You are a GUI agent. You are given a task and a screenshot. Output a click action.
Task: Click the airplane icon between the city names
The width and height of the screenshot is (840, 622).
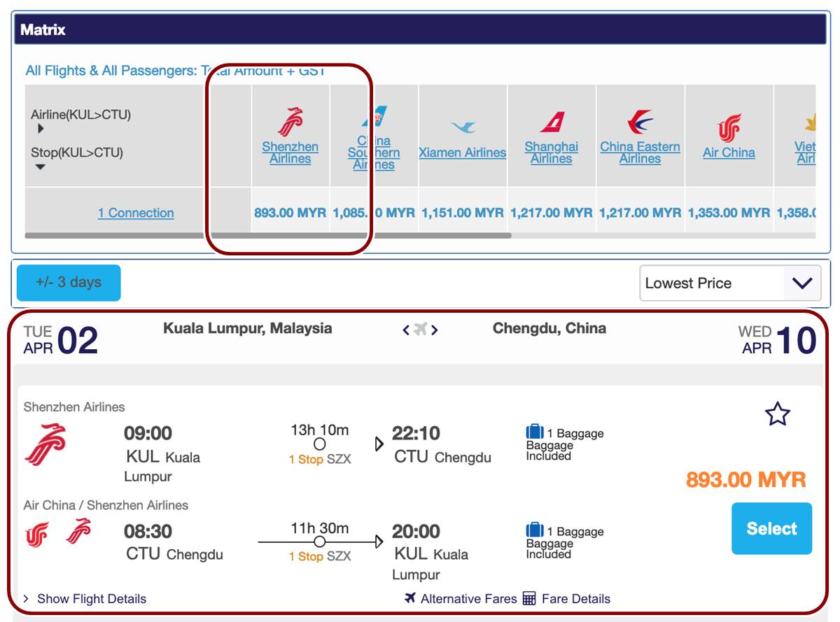click(420, 330)
